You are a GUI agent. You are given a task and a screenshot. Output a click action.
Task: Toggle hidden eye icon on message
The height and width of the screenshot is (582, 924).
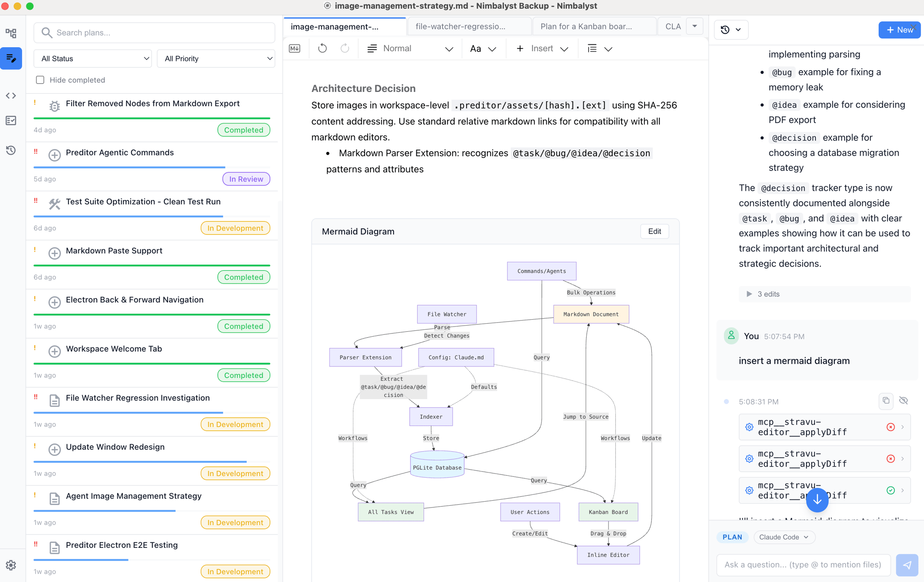(x=904, y=401)
